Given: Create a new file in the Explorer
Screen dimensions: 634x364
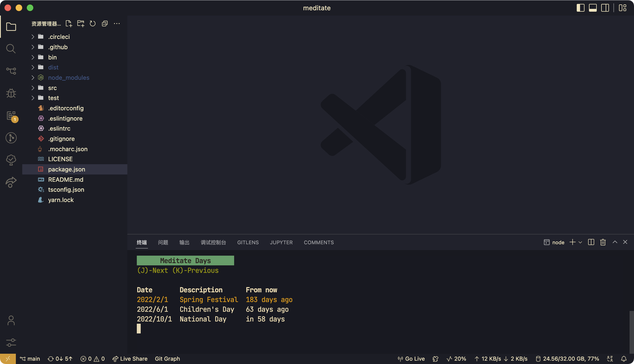Looking at the screenshot, I should point(68,24).
